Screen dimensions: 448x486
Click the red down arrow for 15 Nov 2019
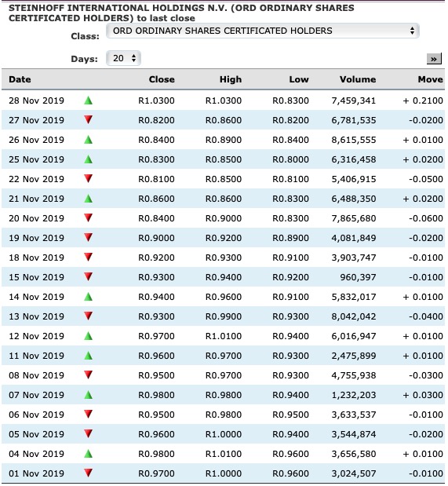tap(89, 277)
